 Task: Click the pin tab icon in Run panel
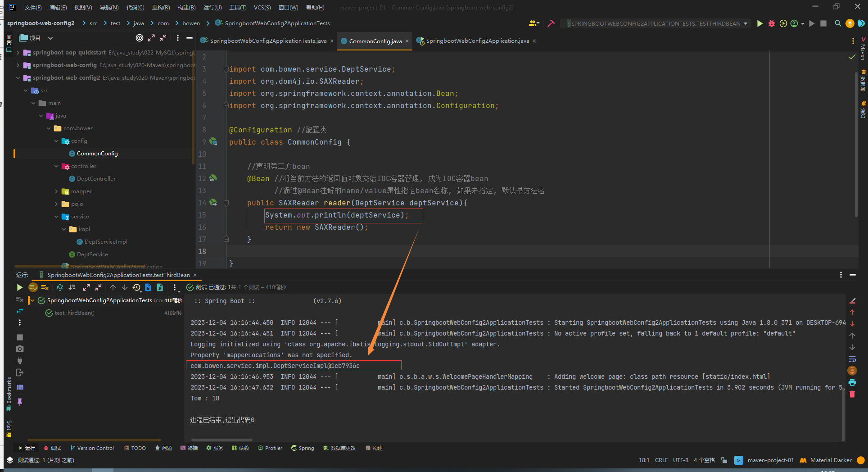click(20, 402)
